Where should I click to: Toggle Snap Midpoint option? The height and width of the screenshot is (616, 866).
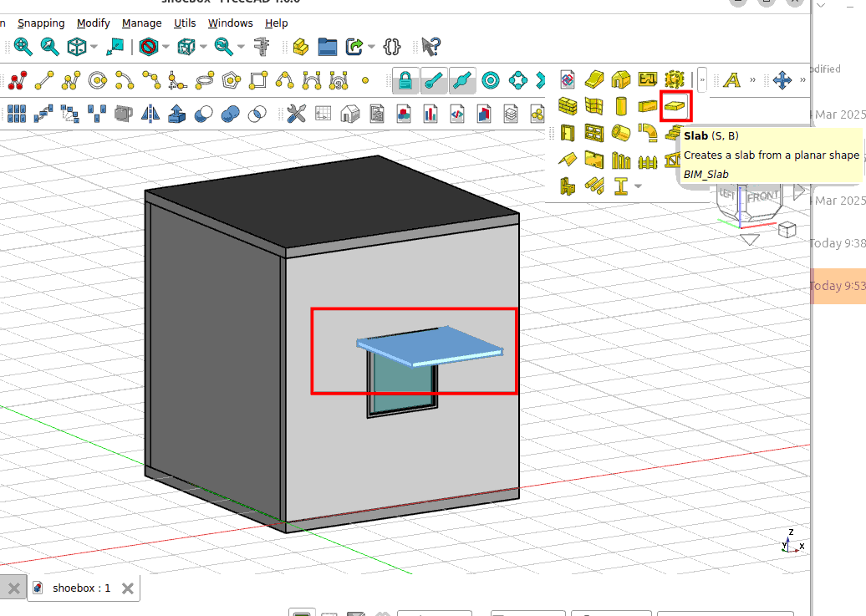pyautogui.click(x=461, y=80)
